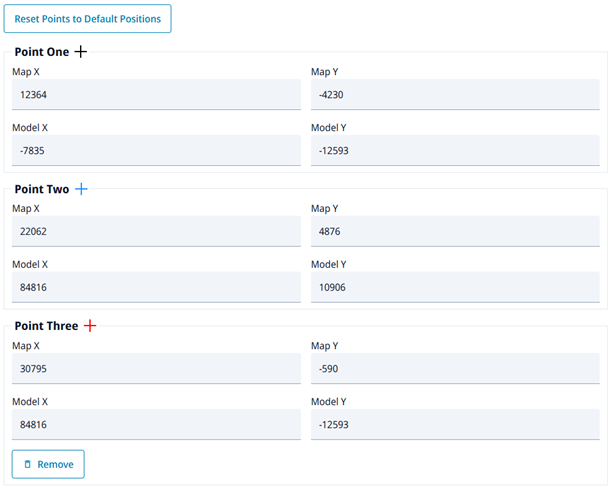This screenshot has width=609, height=489.
Task: Click into the Point Two Model X input
Action: pyautogui.click(x=156, y=288)
